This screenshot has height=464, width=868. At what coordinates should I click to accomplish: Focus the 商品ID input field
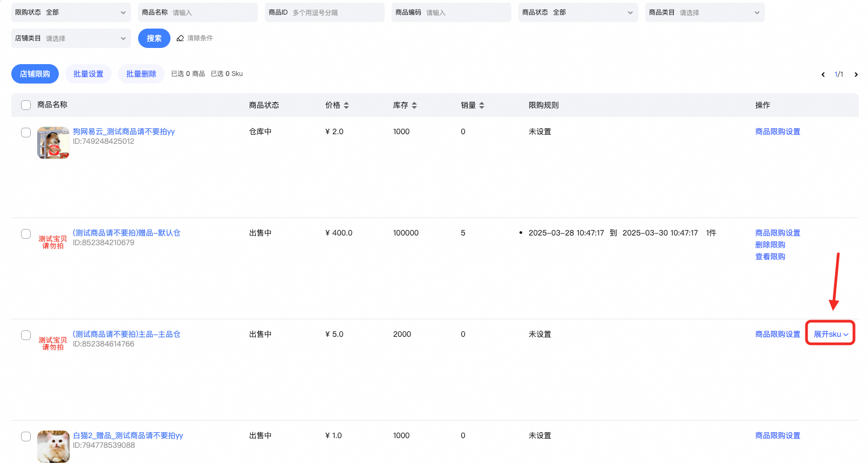tap(325, 12)
